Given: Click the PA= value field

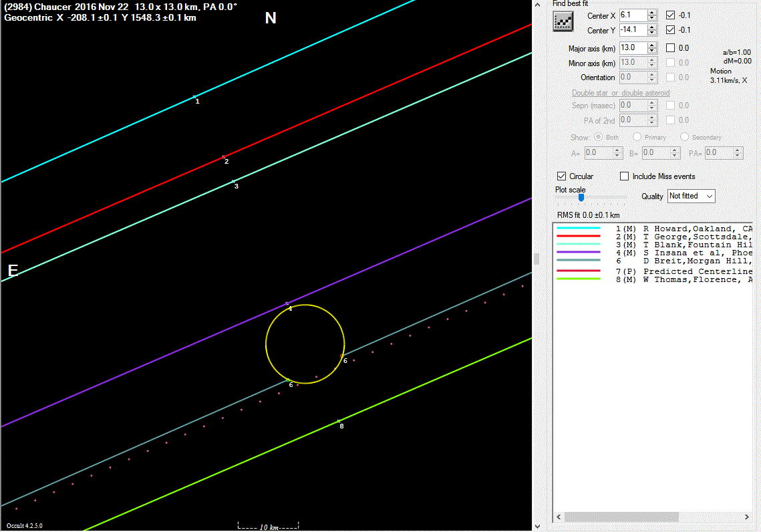Looking at the screenshot, I should point(718,152).
